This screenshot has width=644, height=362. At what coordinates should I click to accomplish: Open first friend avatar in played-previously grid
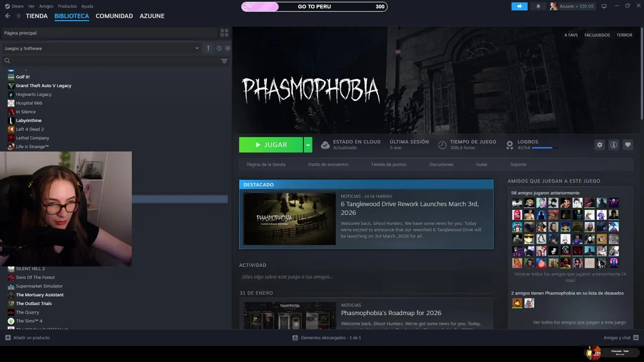click(x=517, y=203)
